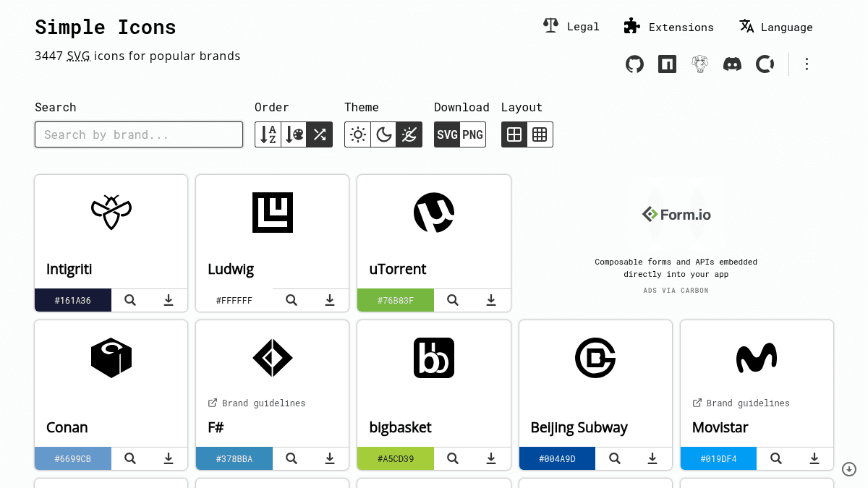Image resolution: width=868 pixels, height=488 pixels.
Task: Open the GitHub repository icon
Action: point(634,64)
